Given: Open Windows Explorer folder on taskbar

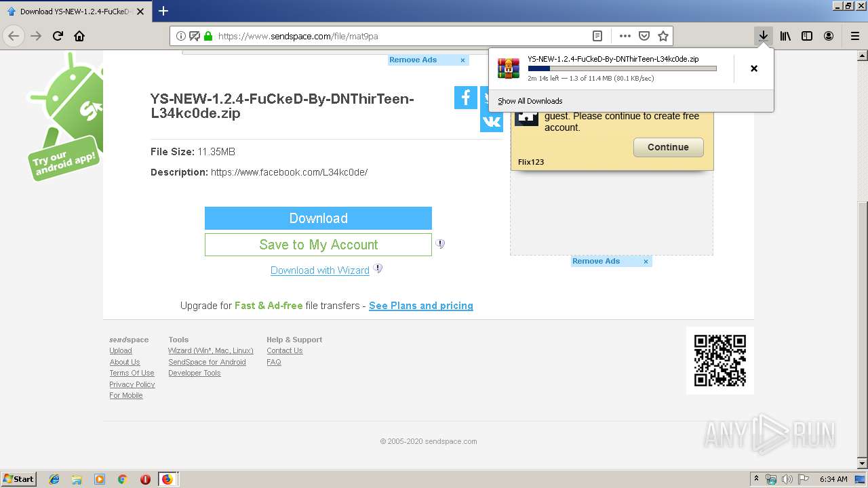Looking at the screenshot, I should pyautogui.click(x=77, y=479).
